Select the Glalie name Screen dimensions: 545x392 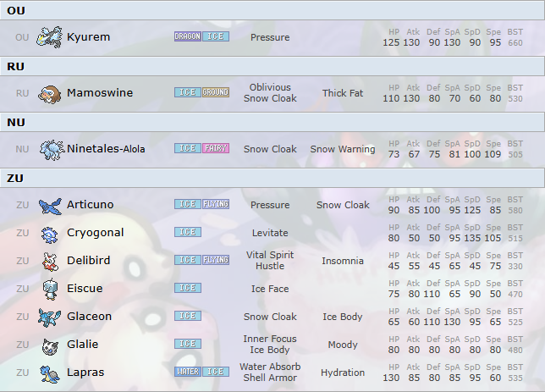point(82,345)
